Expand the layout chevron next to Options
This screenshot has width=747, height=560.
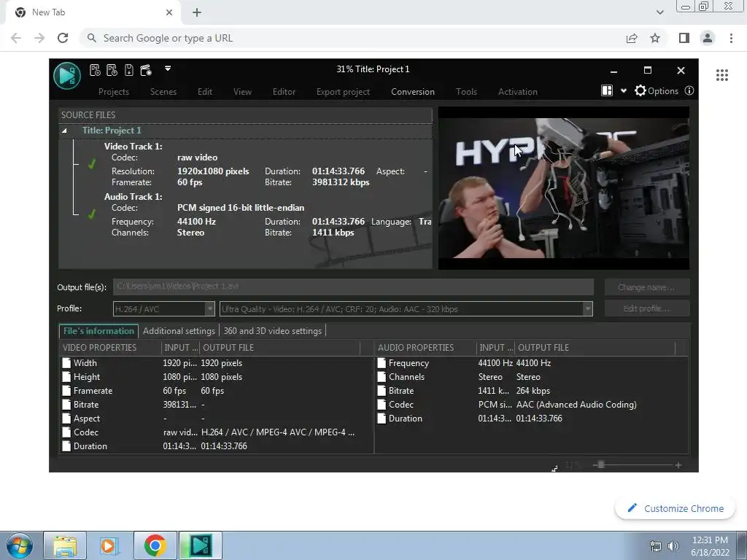[623, 91]
